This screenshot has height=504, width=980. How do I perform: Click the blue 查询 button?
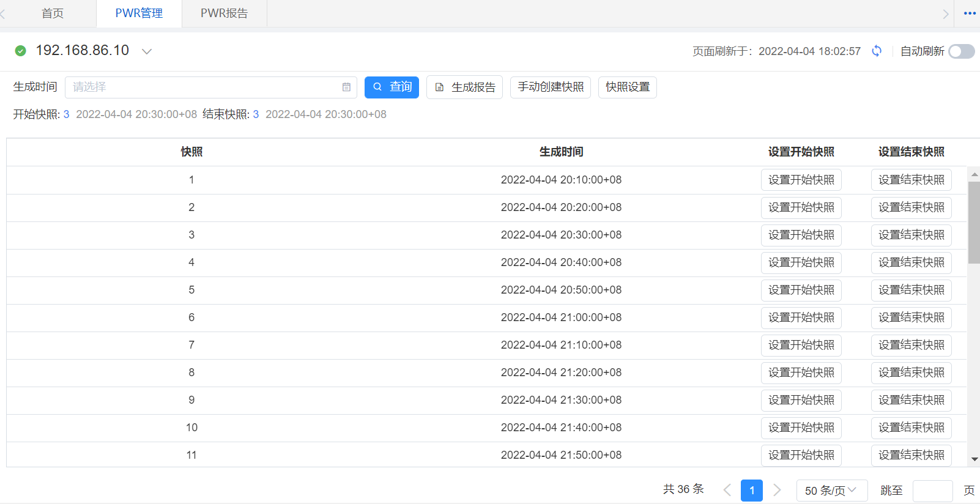click(x=392, y=87)
